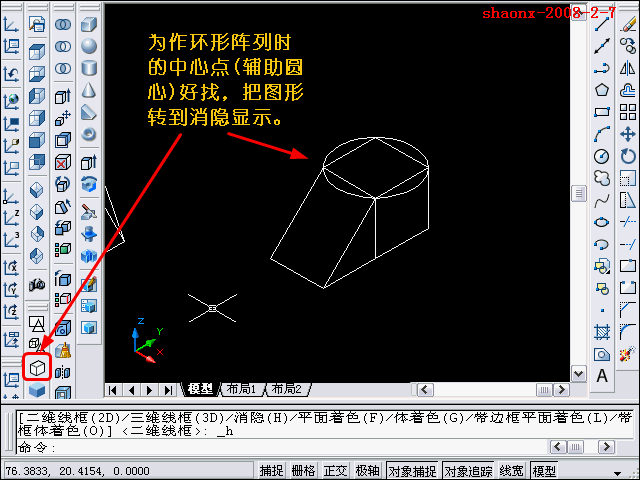The width and height of the screenshot is (640, 480).
Task: Click the Union solids editing icon
Action: 63,24
